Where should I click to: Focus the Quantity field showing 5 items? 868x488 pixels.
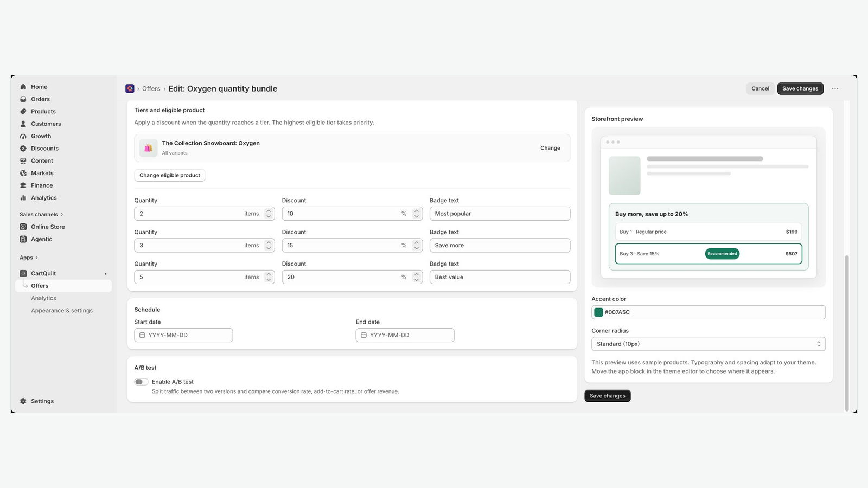point(205,277)
